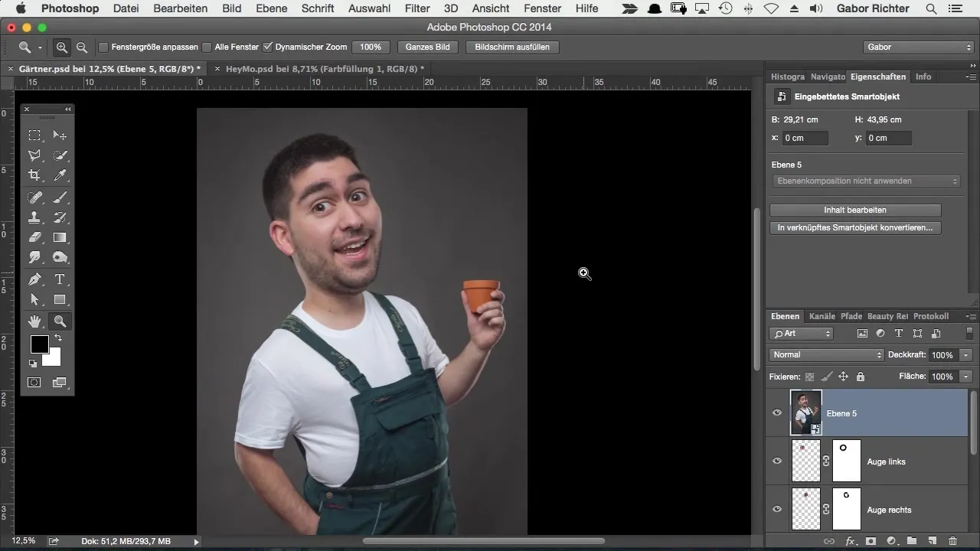Viewport: 980px width, 551px height.
Task: Open the Layers panel flyout menu
Action: [971, 316]
